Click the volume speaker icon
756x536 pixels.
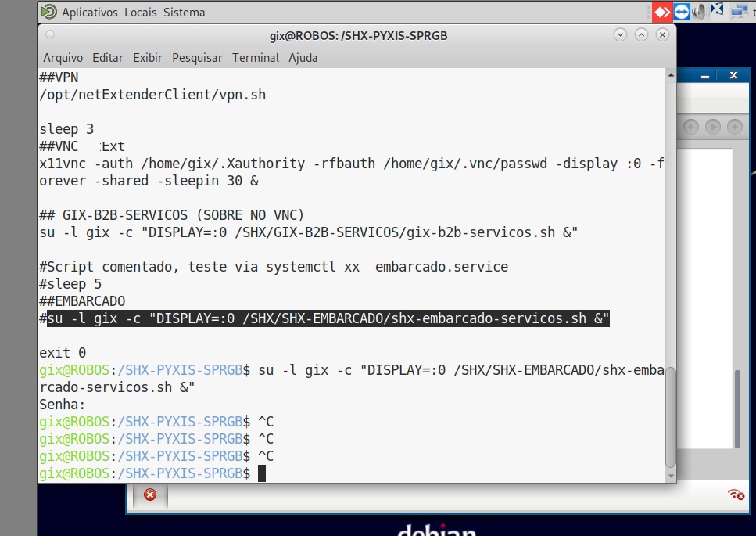(699, 12)
